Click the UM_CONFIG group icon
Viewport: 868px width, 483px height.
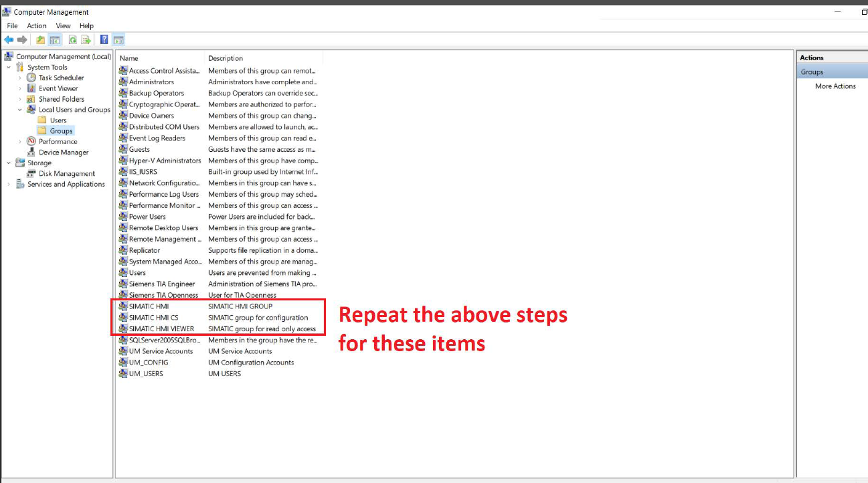click(x=123, y=363)
